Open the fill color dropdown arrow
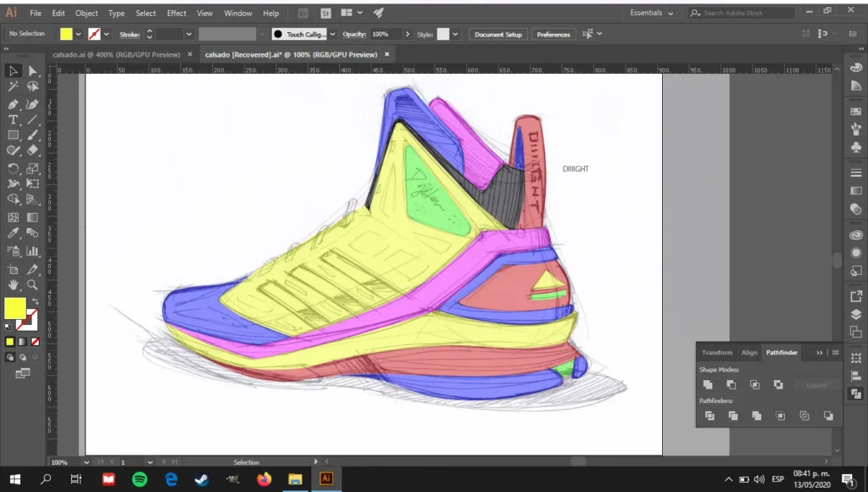The width and height of the screenshot is (868, 492). point(79,34)
